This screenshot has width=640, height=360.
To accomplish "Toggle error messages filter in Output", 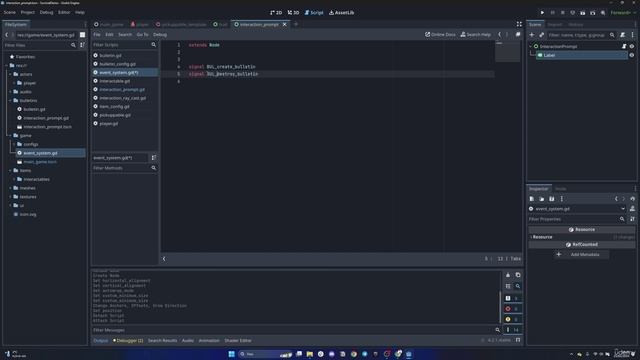I will pyautogui.click(x=512, y=309).
